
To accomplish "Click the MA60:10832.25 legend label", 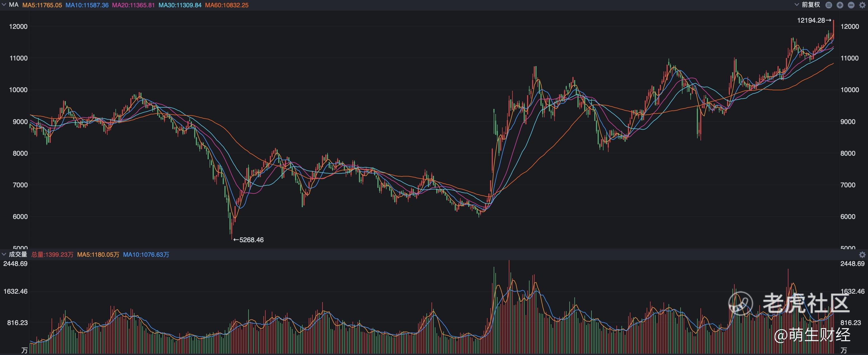I will tap(226, 5).
